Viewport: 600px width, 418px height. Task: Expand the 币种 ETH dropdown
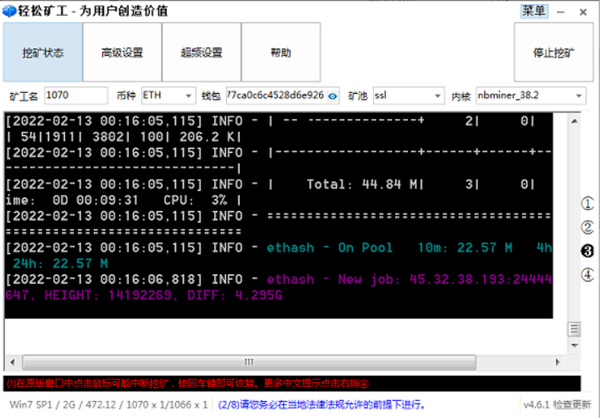188,96
